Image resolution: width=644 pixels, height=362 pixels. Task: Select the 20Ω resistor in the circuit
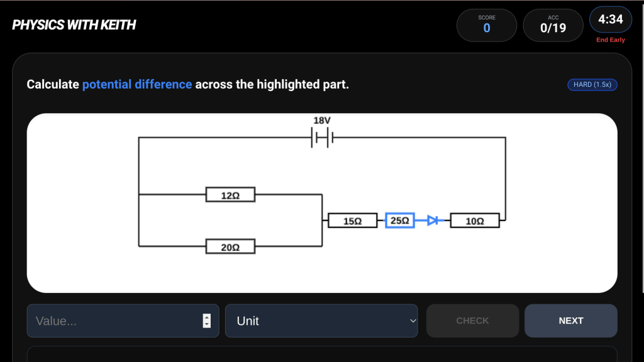[231, 246]
